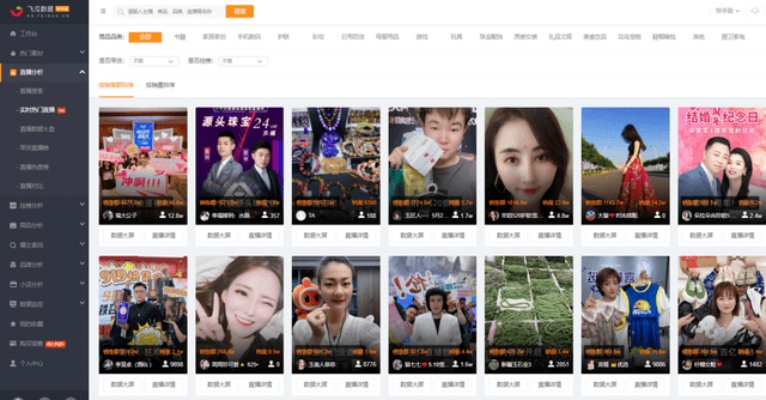Image resolution: width=766 pixels, height=400 pixels.
Task: Toggle the sidebar collapse hamburger icon
Action: pyautogui.click(x=103, y=11)
